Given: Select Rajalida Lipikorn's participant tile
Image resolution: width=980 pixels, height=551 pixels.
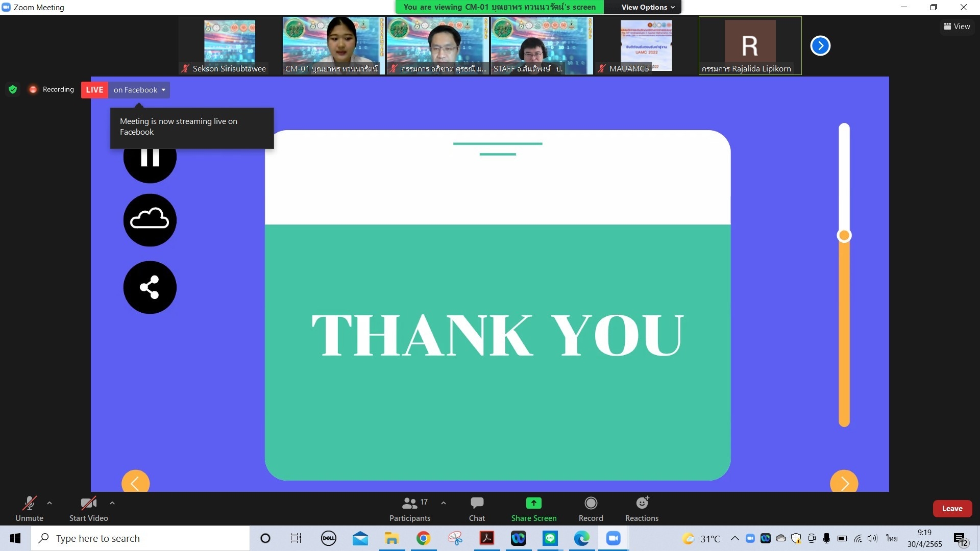Looking at the screenshot, I should pos(750,46).
